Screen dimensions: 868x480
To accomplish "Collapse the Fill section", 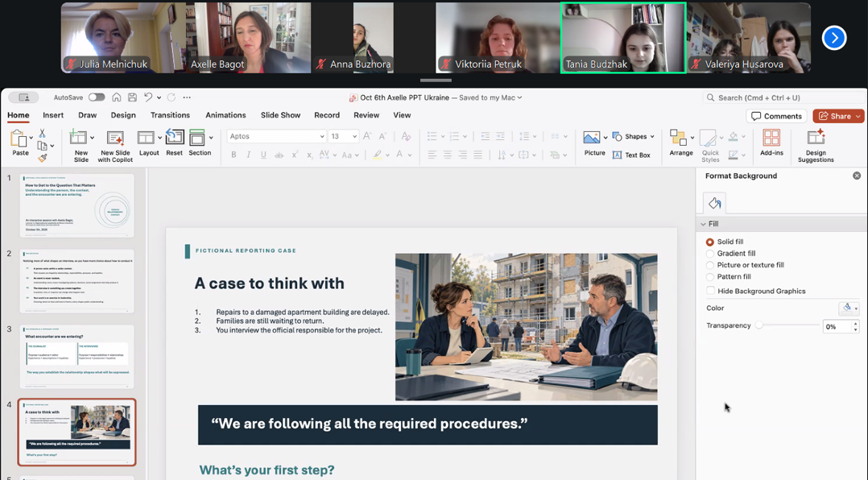I will (x=703, y=224).
